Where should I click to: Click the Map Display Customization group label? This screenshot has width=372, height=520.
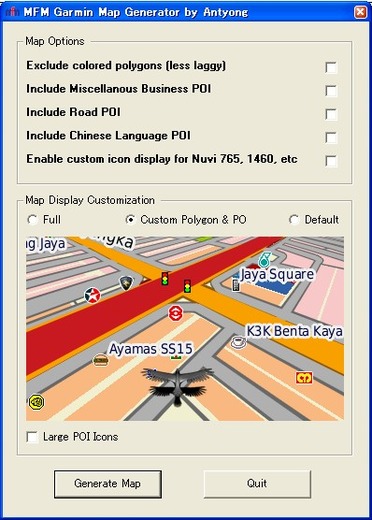(x=90, y=200)
